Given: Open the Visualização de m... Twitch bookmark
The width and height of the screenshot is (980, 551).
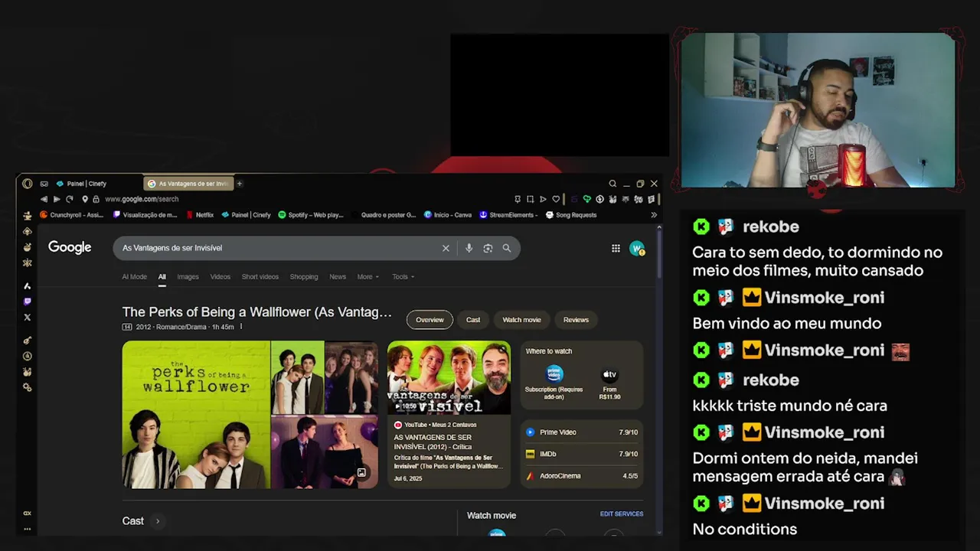Looking at the screenshot, I should click(x=145, y=215).
